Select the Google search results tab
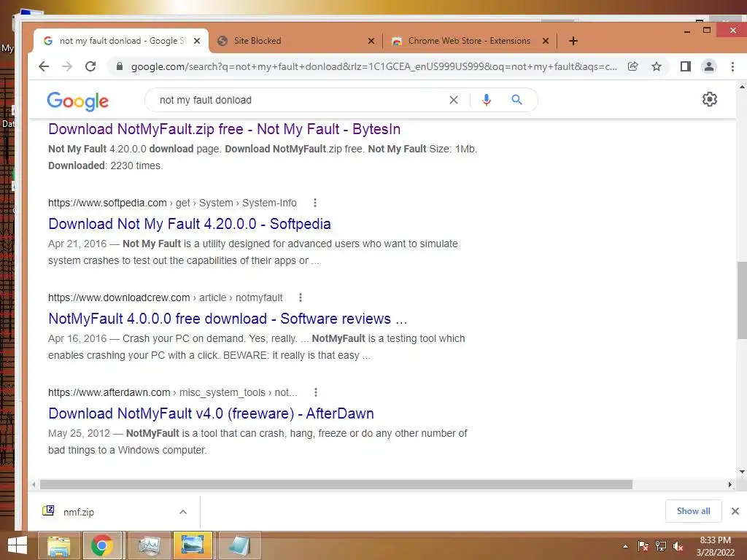The height and width of the screenshot is (560, 747). [x=122, y=41]
